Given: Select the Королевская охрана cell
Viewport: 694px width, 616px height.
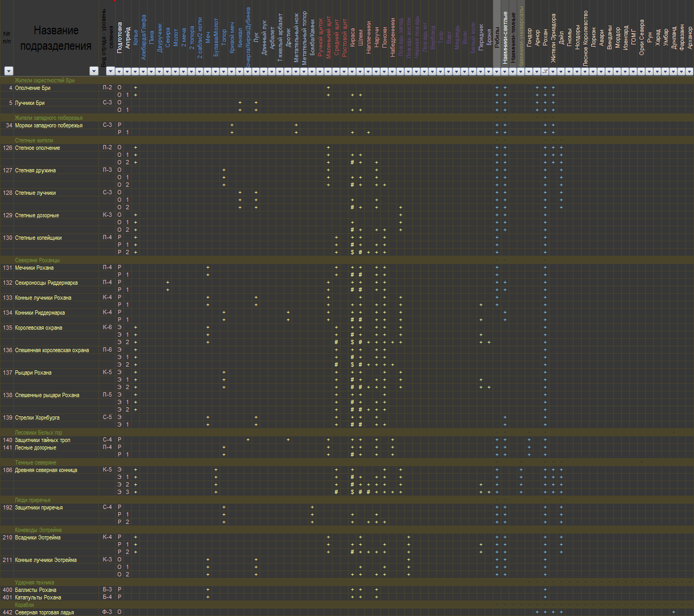Looking at the screenshot, I should (56, 328).
